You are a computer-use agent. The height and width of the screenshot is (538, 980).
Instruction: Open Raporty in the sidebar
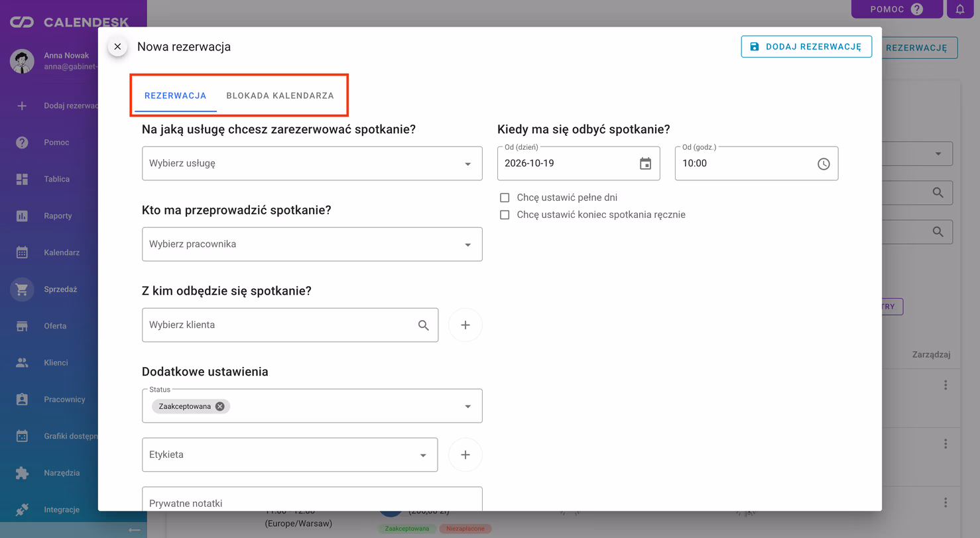click(49, 216)
